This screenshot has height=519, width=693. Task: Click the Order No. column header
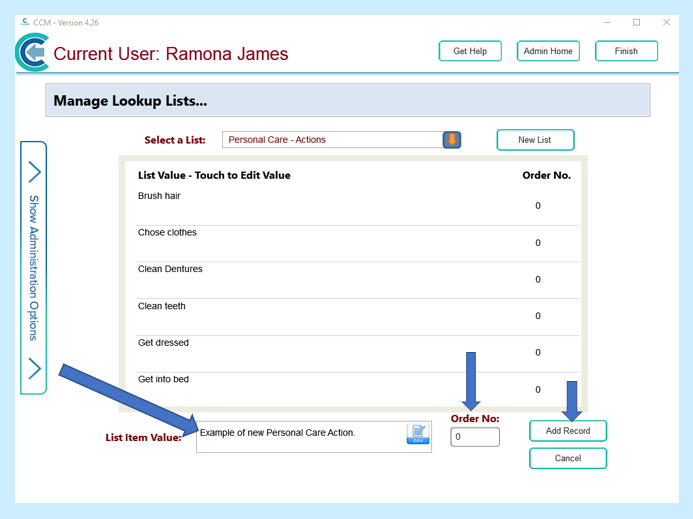546,176
